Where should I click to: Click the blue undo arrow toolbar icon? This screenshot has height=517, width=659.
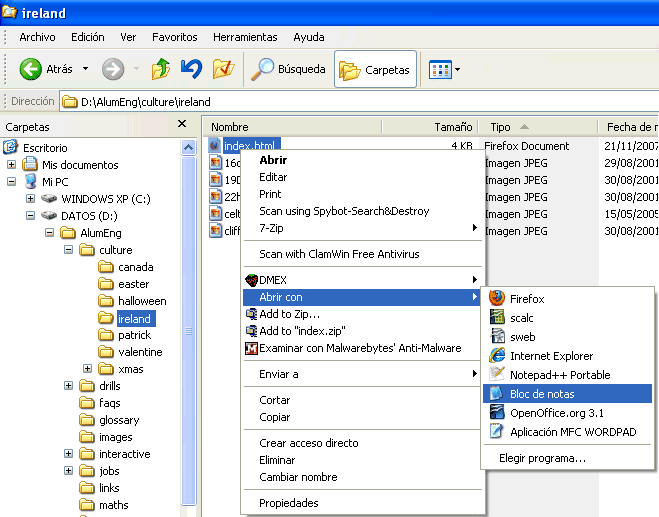coord(191,69)
